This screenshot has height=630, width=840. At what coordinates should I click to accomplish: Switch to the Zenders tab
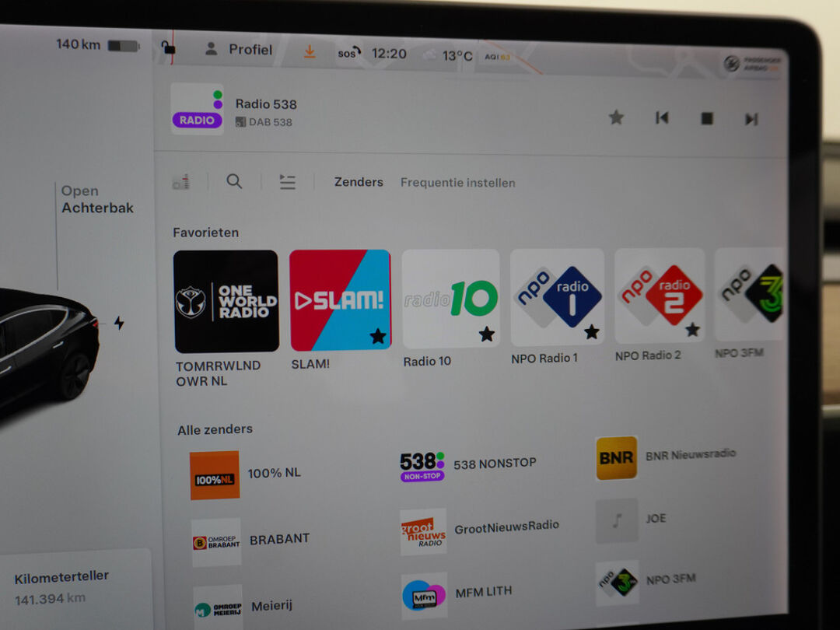359,182
